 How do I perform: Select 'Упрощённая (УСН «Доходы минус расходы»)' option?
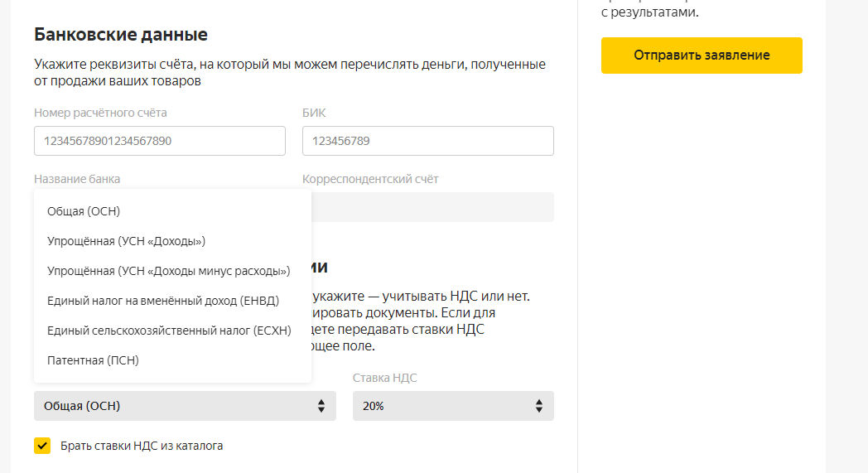click(168, 271)
